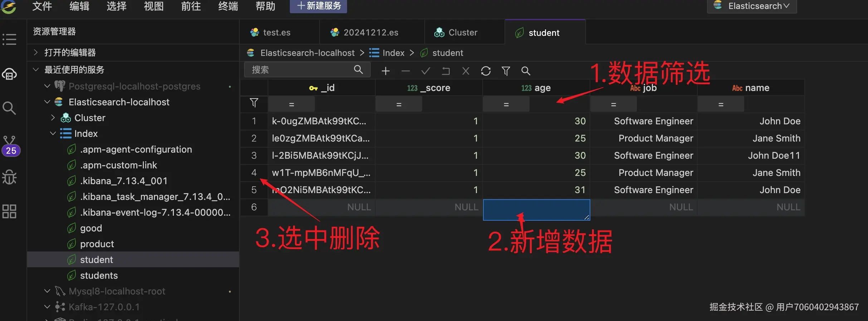Click the cancel X icon in table toolbar
This screenshot has height=321, width=868.
[x=465, y=71]
